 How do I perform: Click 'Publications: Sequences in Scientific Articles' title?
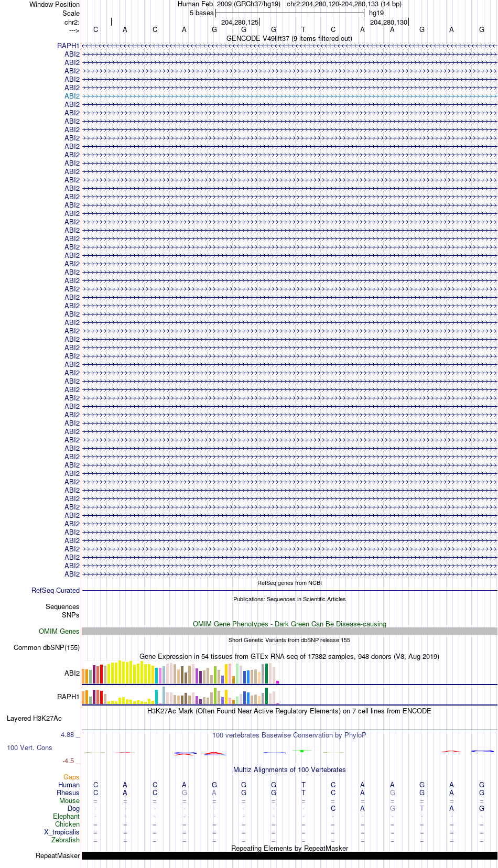289,599
